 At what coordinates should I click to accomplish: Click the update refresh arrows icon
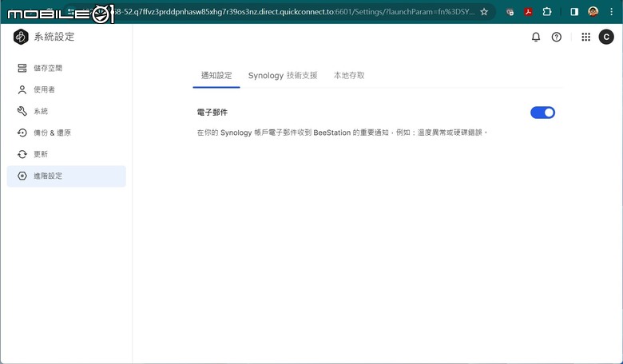[x=22, y=154]
